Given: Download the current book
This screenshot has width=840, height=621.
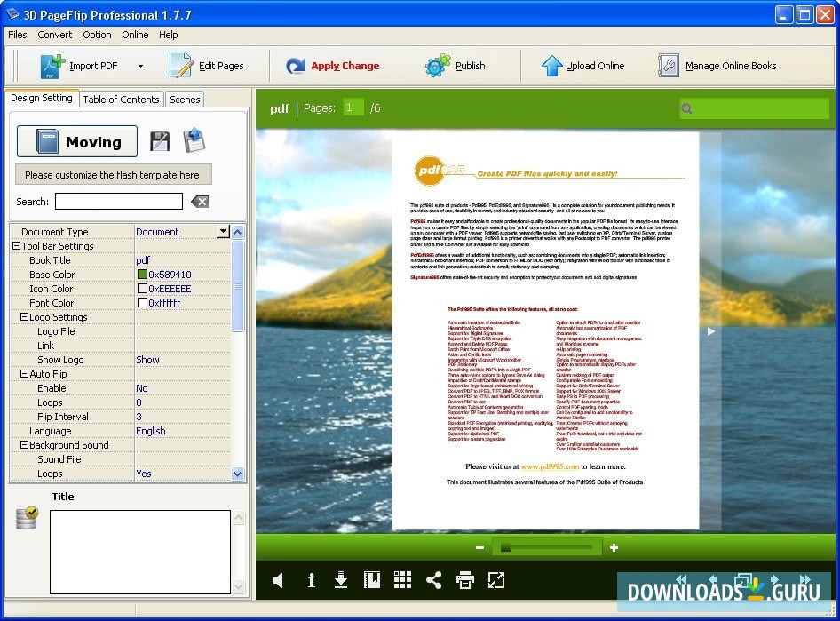Looking at the screenshot, I should pos(341,580).
